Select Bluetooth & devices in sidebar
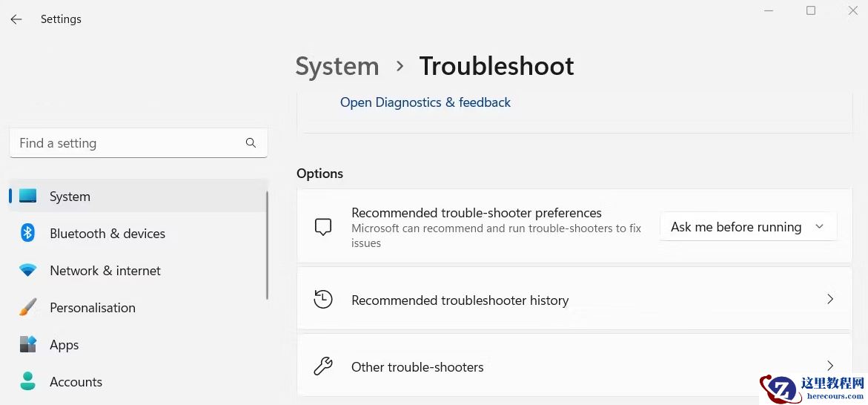868x405 pixels. (107, 234)
